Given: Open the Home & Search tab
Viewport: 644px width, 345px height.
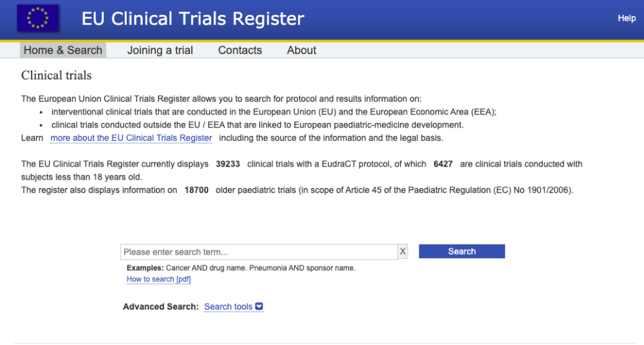Looking at the screenshot, I should pos(63,50).
